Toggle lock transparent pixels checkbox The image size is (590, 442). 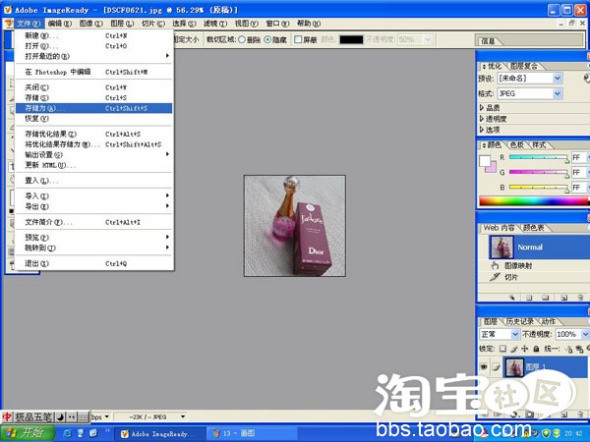click(503, 349)
